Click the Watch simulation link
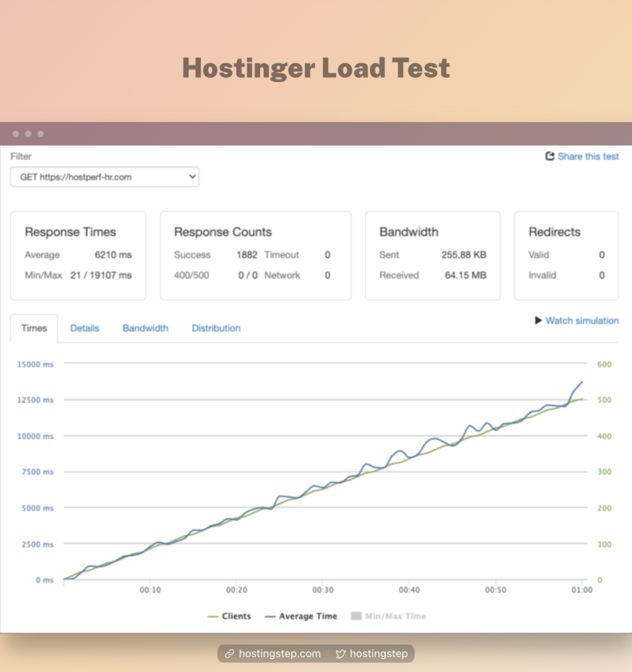This screenshot has width=632, height=672. click(582, 320)
